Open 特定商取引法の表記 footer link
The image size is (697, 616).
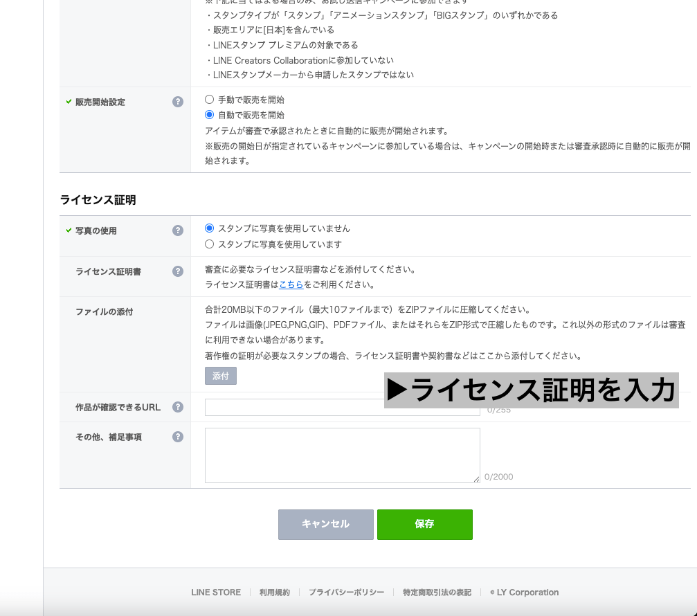click(x=437, y=592)
